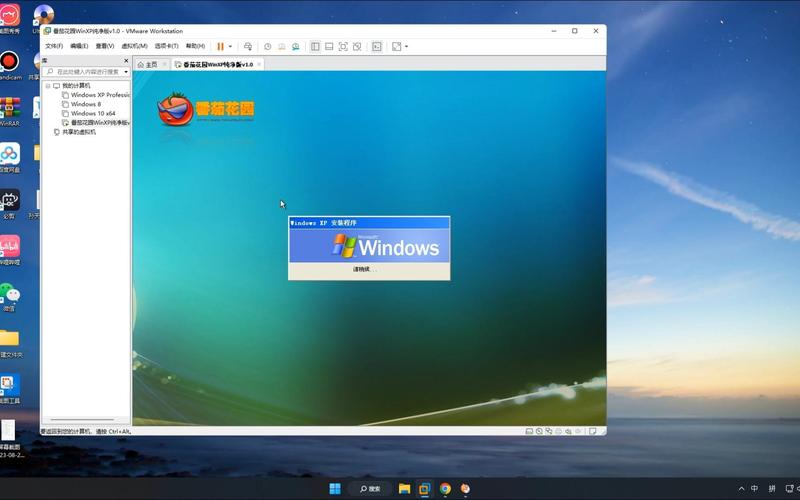Click the Unity mode toolbar icon
Image resolution: width=800 pixels, height=500 pixels.
(x=357, y=46)
